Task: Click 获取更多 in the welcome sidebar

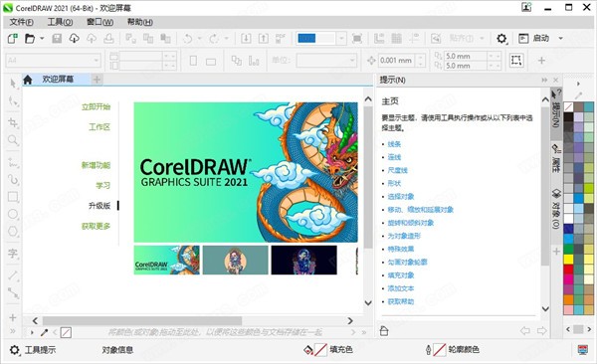Action: pyautogui.click(x=96, y=226)
